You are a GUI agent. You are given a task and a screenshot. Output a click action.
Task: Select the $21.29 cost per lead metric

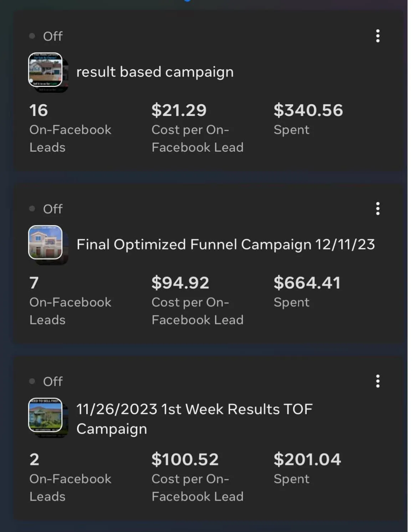(198, 128)
